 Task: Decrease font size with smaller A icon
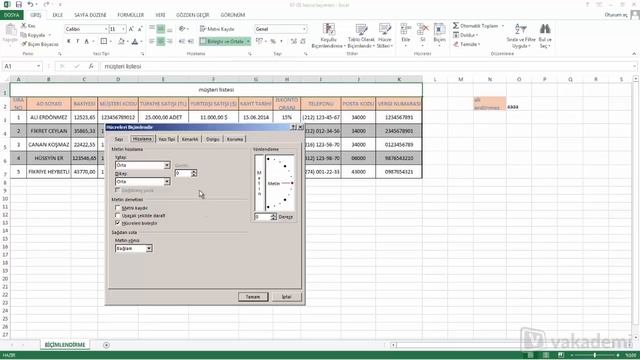pos(140,29)
